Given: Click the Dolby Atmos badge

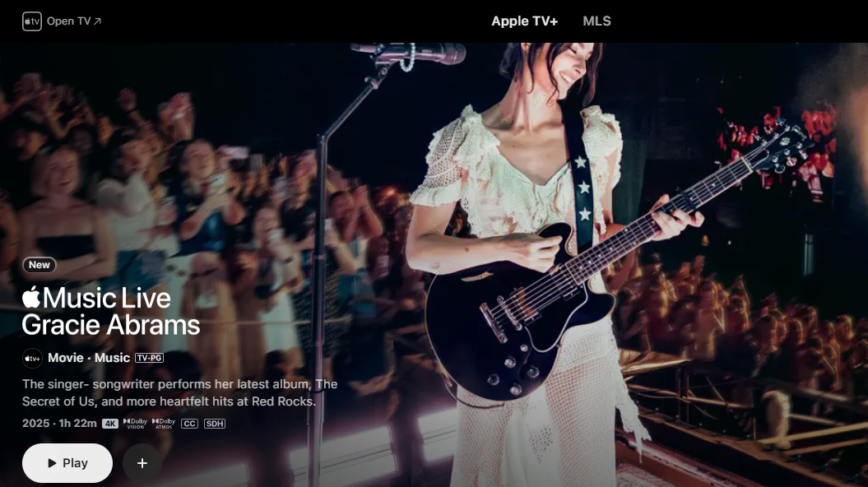Looking at the screenshot, I should pyautogui.click(x=163, y=424).
